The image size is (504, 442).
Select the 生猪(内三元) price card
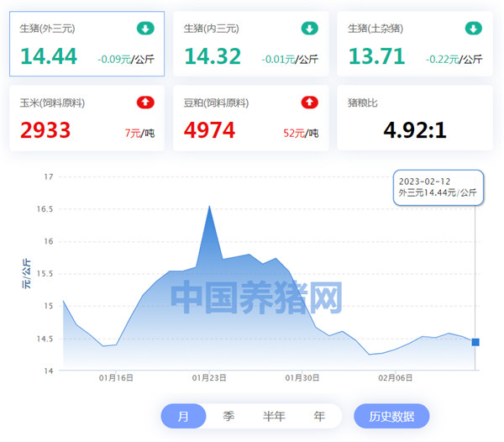(x=250, y=44)
